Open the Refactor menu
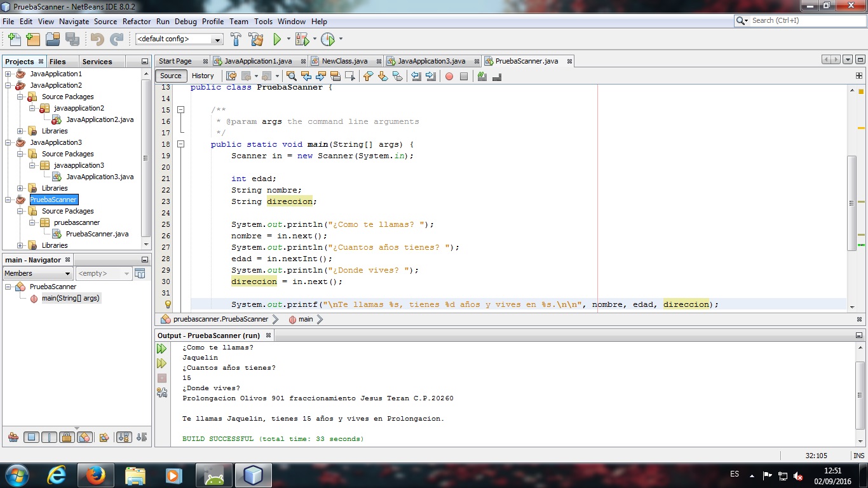 [x=137, y=21]
